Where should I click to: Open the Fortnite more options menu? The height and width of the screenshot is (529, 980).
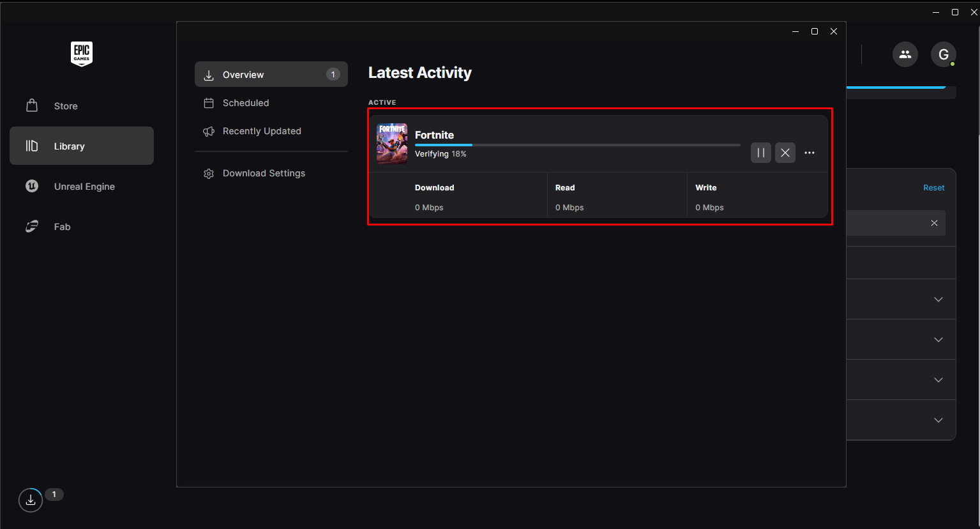pyautogui.click(x=810, y=153)
